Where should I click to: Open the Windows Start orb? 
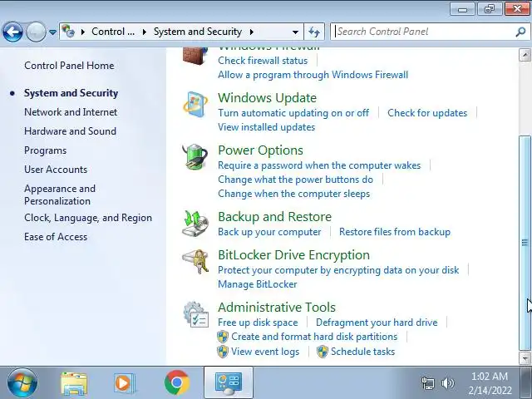[22, 382]
